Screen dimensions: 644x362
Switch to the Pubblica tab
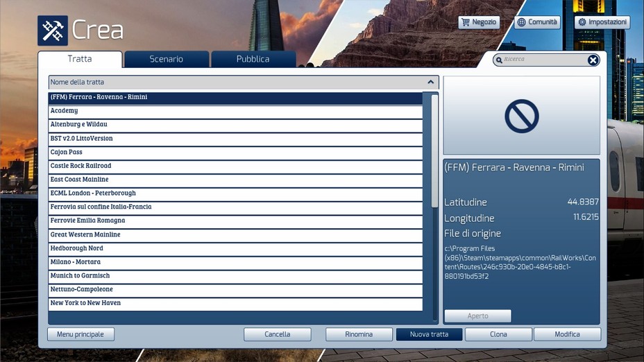(253, 59)
